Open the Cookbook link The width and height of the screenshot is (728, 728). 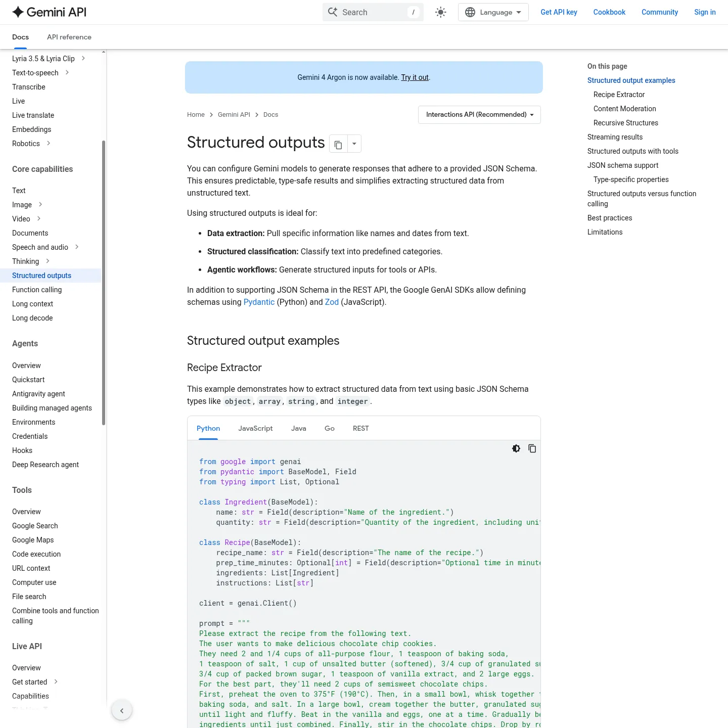click(609, 12)
